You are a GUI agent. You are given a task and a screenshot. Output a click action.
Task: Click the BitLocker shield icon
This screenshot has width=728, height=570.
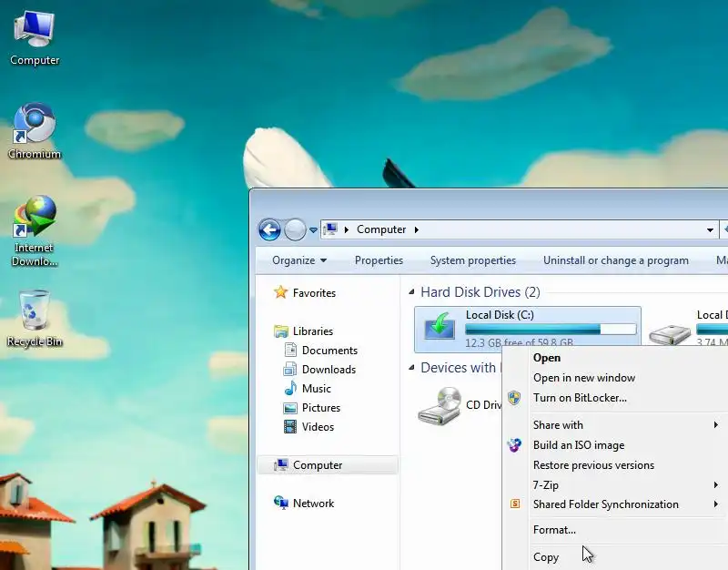[514, 398]
